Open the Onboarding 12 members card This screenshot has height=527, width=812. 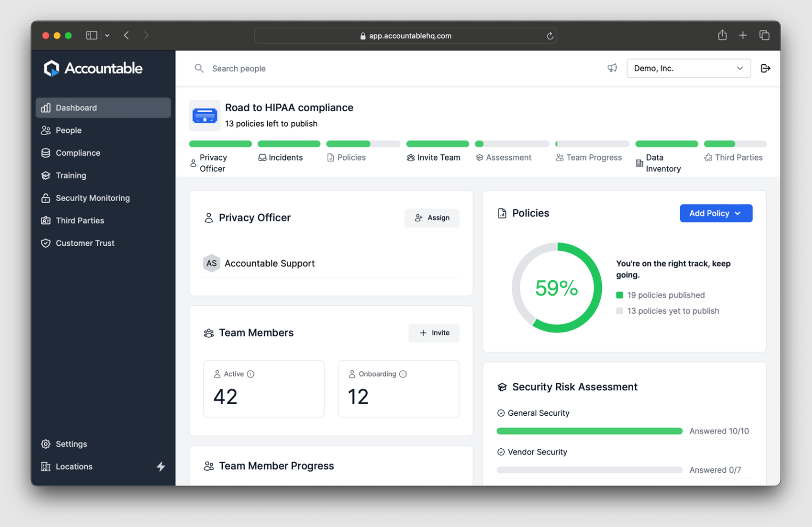[399, 389]
